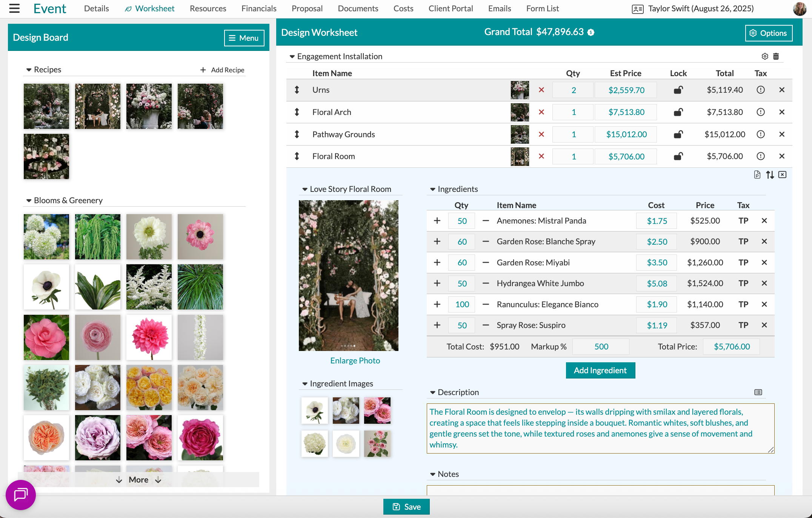
Task: Edit the Urns quantity field
Action: pyautogui.click(x=573, y=90)
